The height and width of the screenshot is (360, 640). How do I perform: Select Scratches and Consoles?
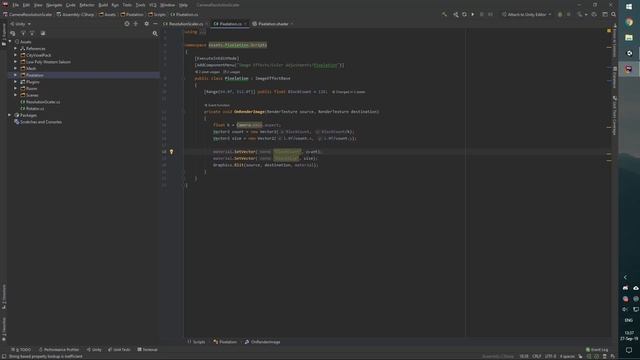(x=38, y=122)
